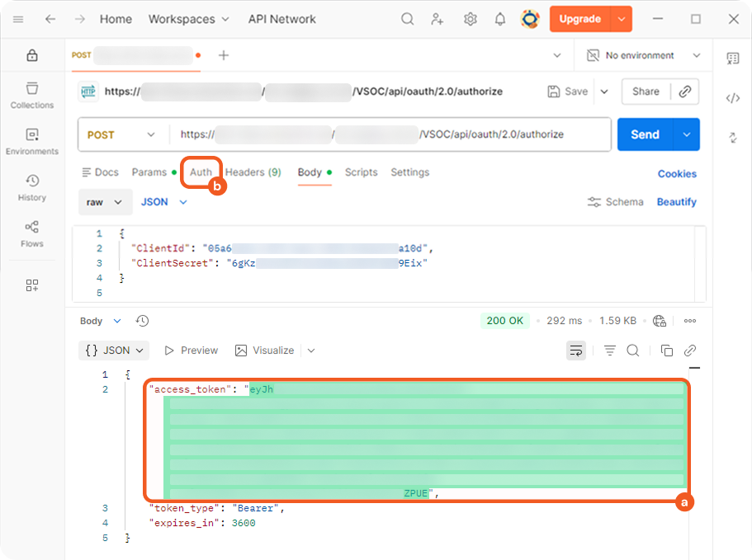Open settings gear in header
752x560 pixels.
coord(470,19)
